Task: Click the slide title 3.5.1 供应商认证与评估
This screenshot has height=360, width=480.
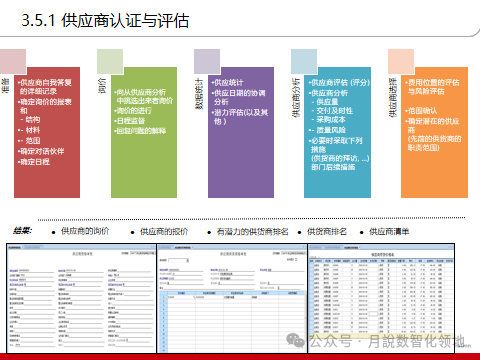Action: click(105, 21)
